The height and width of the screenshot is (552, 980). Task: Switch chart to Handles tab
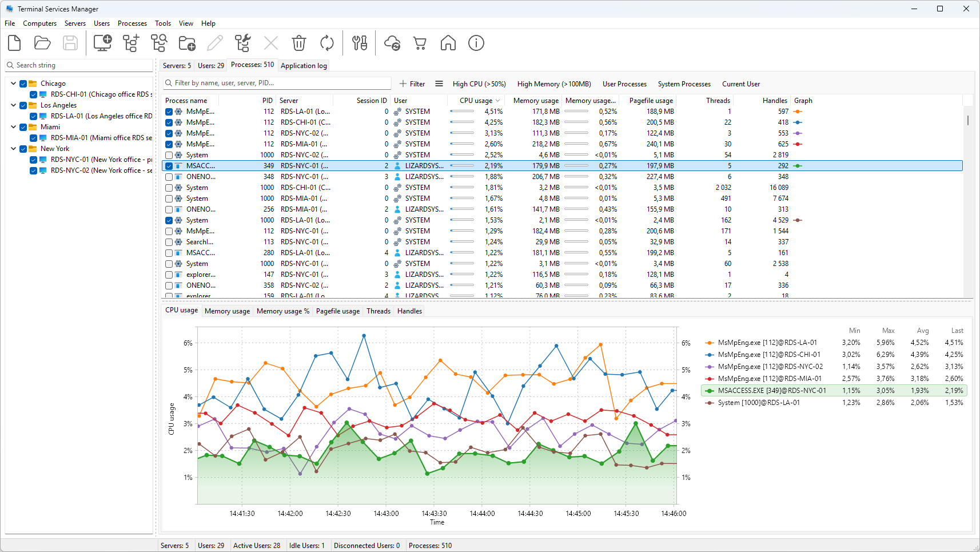(x=409, y=311)
